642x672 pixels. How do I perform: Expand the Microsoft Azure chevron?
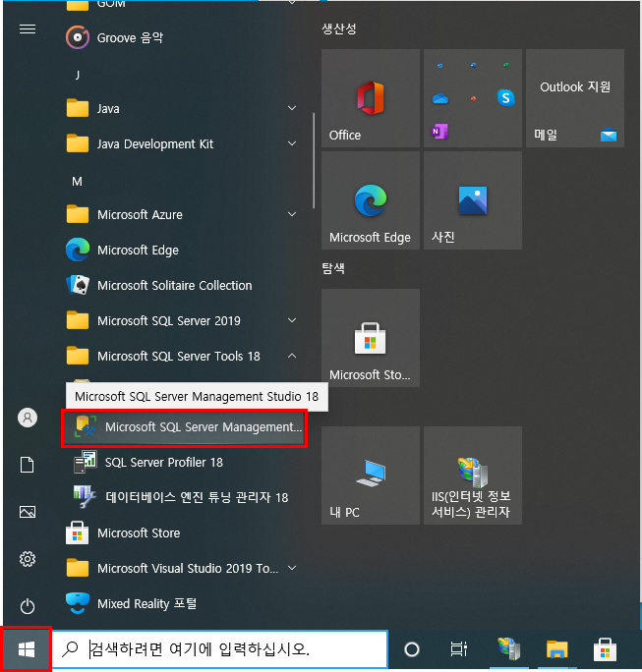(x=292, y=214)
